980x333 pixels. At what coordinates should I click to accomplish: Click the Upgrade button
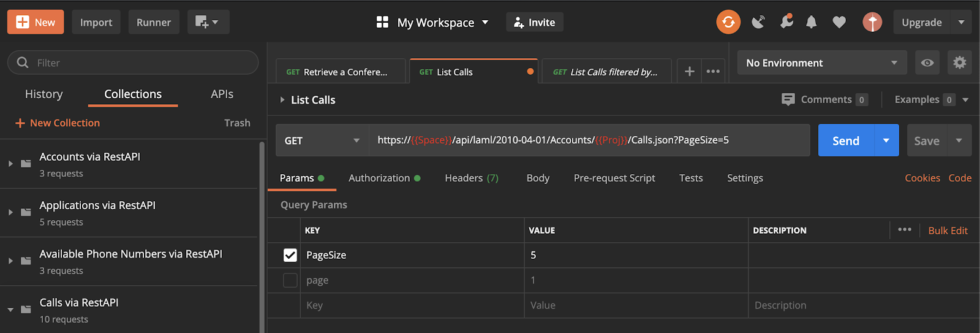pyautogui.click(x=921, y=22)
